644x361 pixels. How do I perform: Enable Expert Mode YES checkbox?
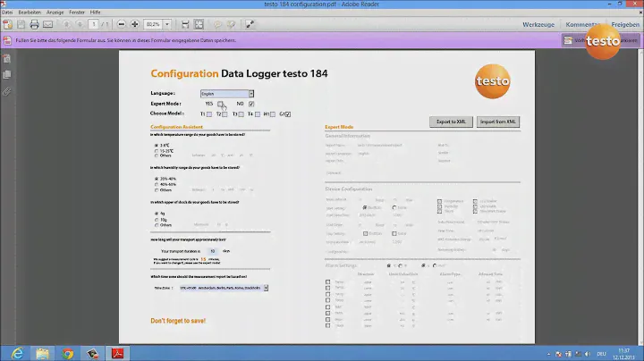(x=221, y=104)
